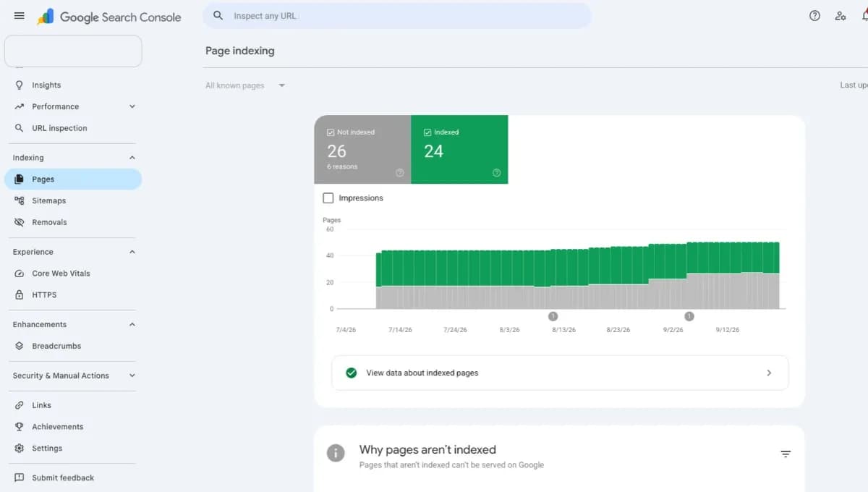Click the help icon on Not indexed card
The image size is (868, 492).
point(399,173)
